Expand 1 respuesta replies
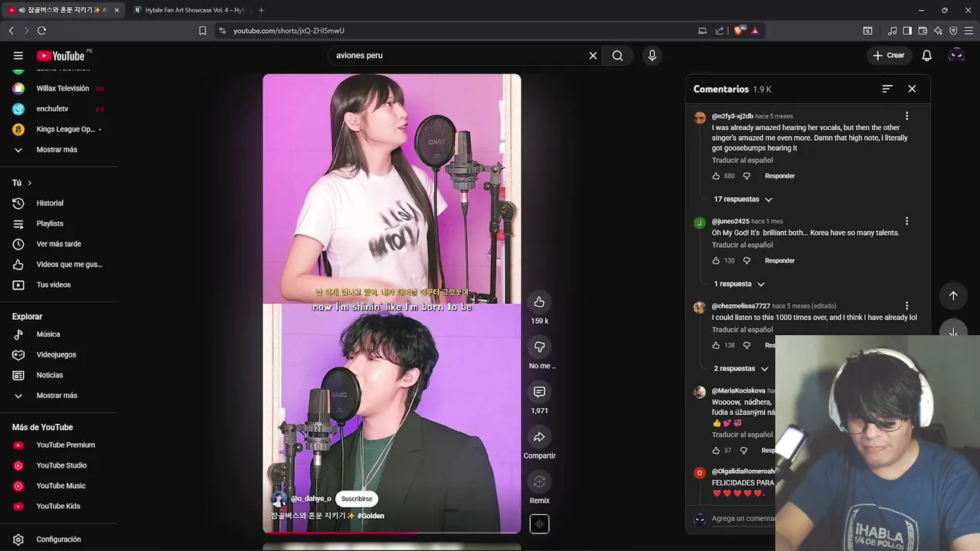This screenshot has width=980, height=551. tap(739, 284)
